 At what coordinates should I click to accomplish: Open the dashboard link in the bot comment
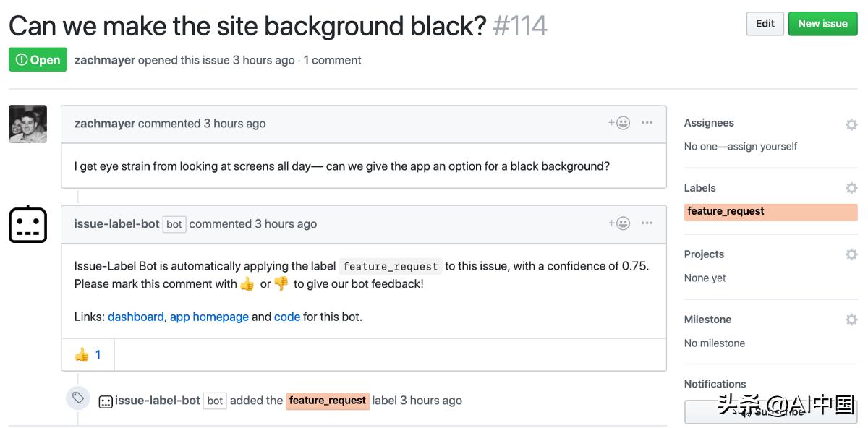(135, 317)
